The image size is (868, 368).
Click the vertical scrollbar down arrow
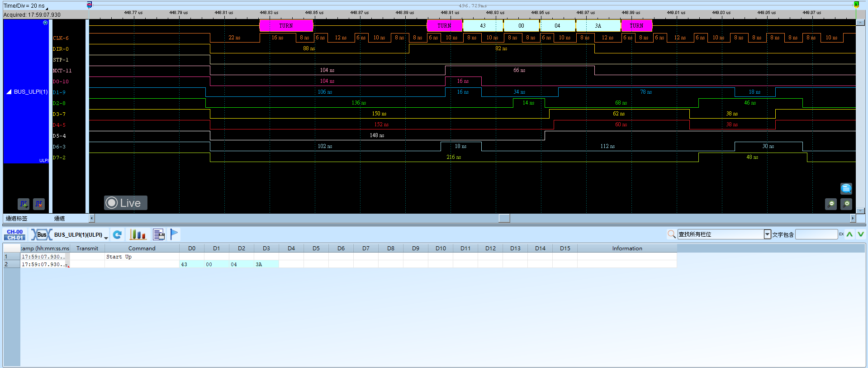pos(860,211)
